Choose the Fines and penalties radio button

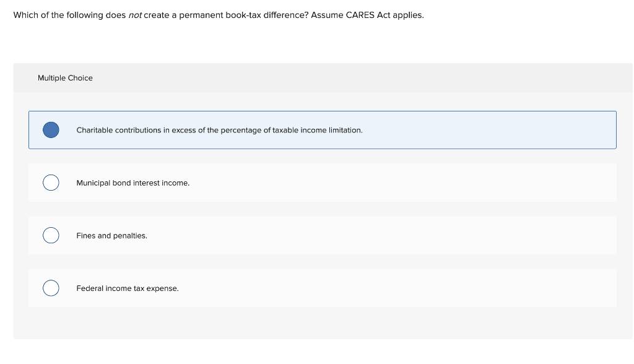[x=51, y=235]
